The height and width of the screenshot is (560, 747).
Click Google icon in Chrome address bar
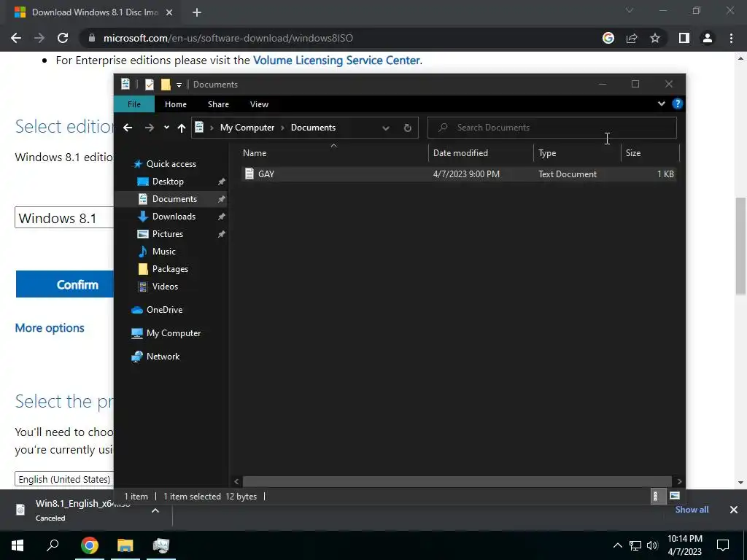click(x=608, y=38)
